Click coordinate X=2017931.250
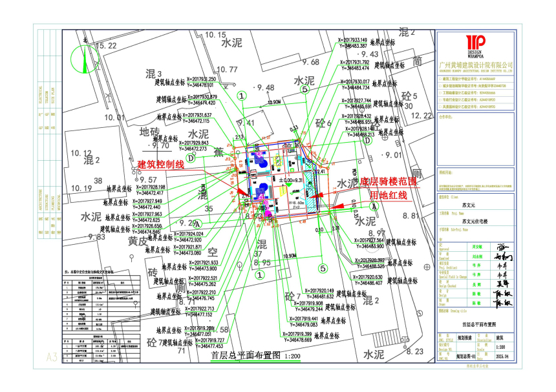Viewport: 556px width, 392px height. pyautogui.click(x=201, y=79)
